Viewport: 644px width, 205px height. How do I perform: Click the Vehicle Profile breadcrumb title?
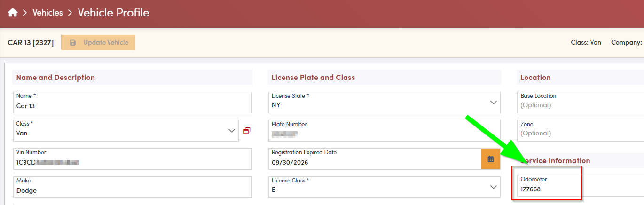click(x=113, y=13)
